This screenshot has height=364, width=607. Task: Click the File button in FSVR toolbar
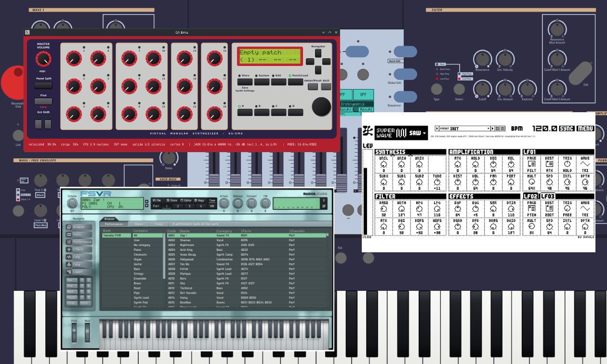[158, 200]
